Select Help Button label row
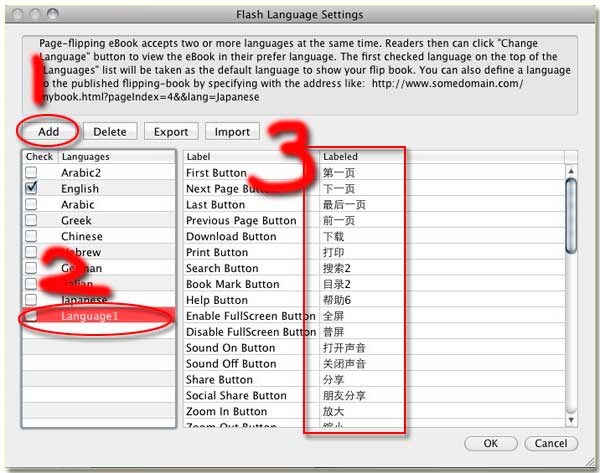Image resolution: width=600 pixels, height=473 pixels. (374, 300)
